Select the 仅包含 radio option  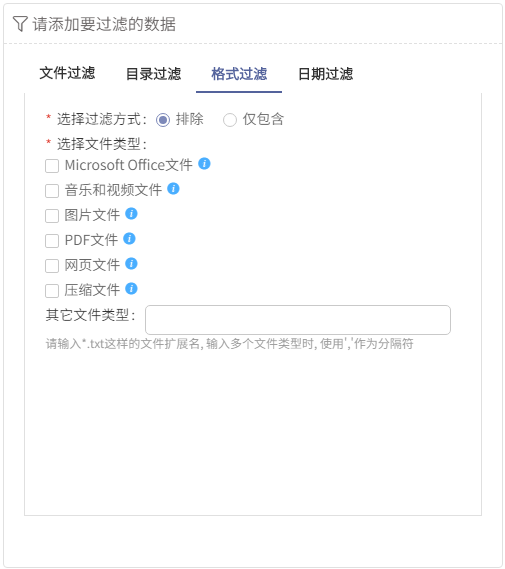230,120
